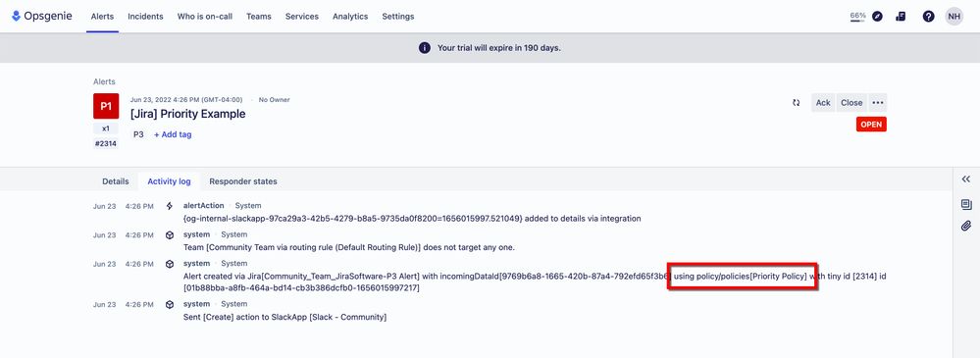This screenshot has height=358, width=980.
Task: Collapse the right side panel chevrons
Action: coord(965,179)
